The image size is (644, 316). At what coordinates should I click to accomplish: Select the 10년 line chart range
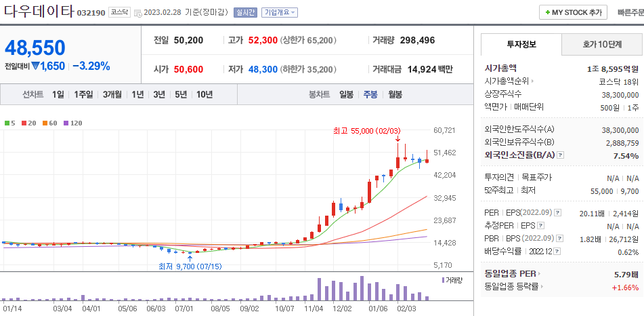click(205, 94)
